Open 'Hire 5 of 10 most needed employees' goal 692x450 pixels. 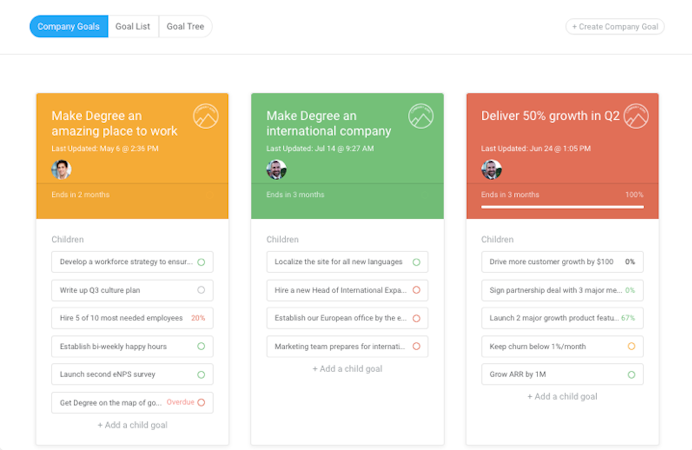132,318
